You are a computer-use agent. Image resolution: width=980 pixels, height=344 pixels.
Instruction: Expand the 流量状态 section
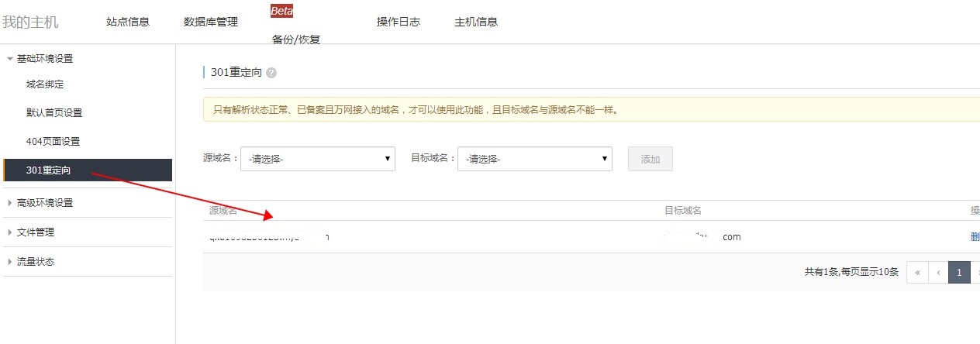click(x=35, y=262)
